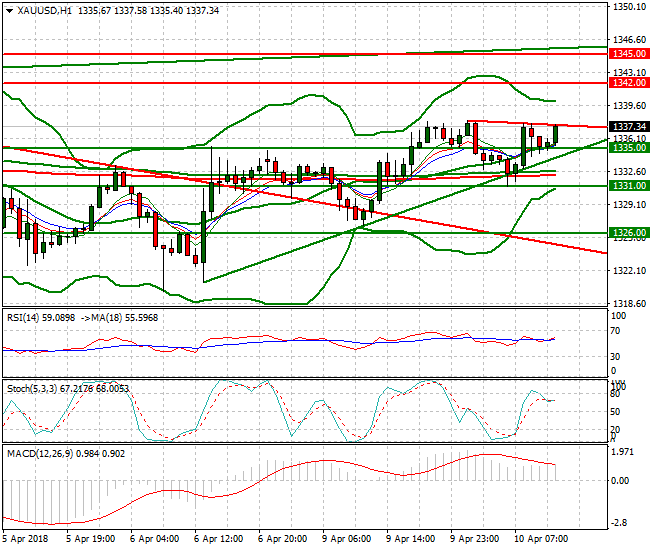The height and width of the screenshot is (550, 650).
Task: Select the red 1345.00 price level label
Action: pos(628,53)
